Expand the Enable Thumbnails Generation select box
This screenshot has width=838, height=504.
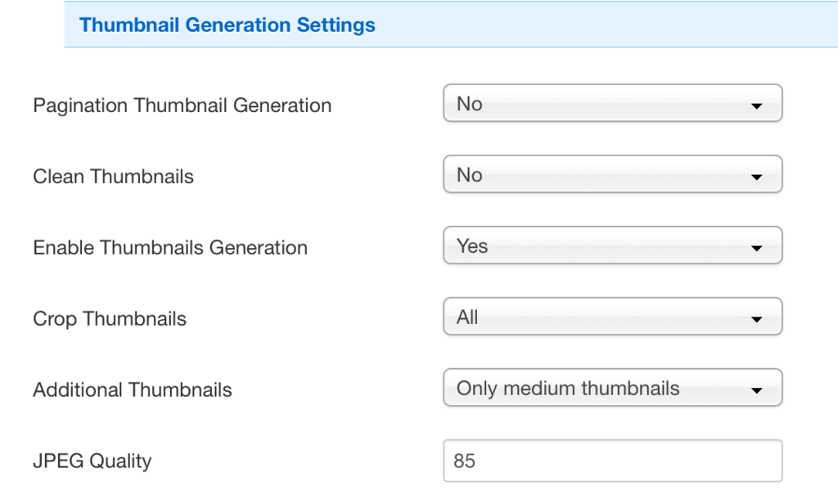click(x=612, y=246)
